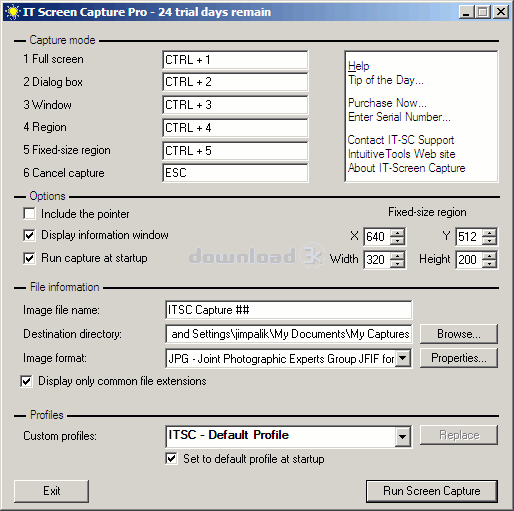This screenshot has width=514, height=511.
Task: Focus the Full screen hotkey field
Action: (x=235, y=60)
